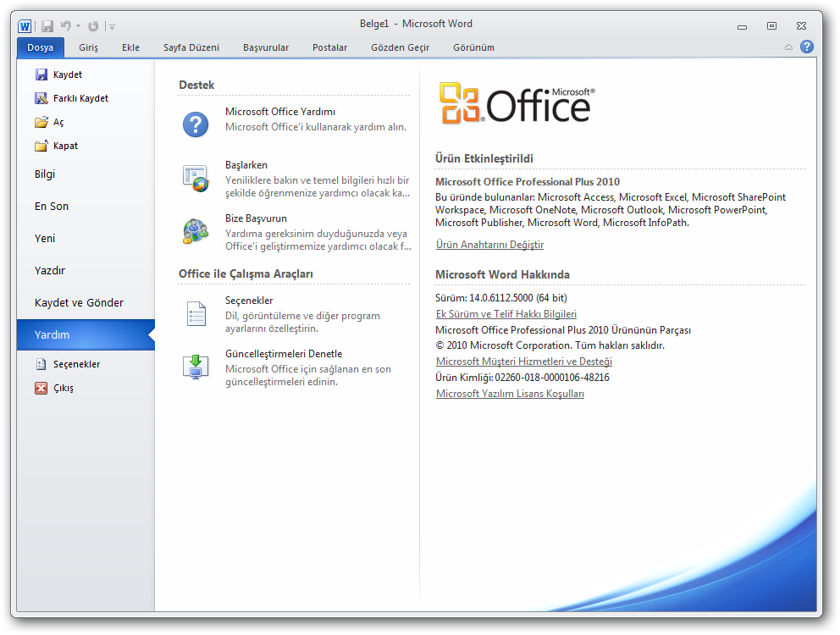Maximize the Word window
This screenshot has width=840, height=635.
(x=771, y=25)
